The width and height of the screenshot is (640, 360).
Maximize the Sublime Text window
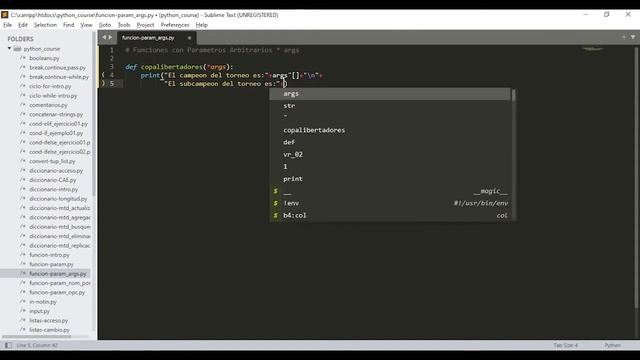click(x=607, y=15)
